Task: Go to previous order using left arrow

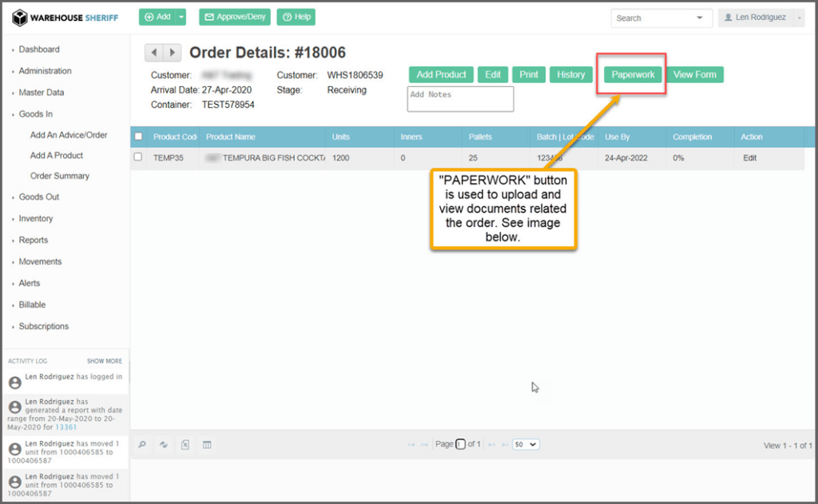Action: pyautogui.click(x=153, y=53)
